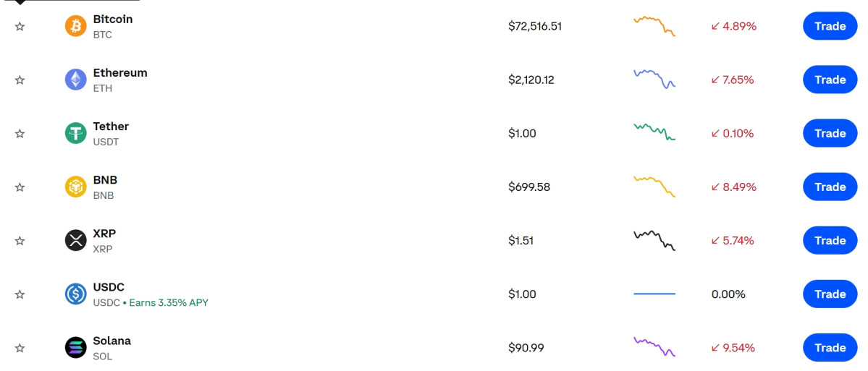Click the XRP logo icon
Screen dimensions: 868x371
click(x=76, y=241)
